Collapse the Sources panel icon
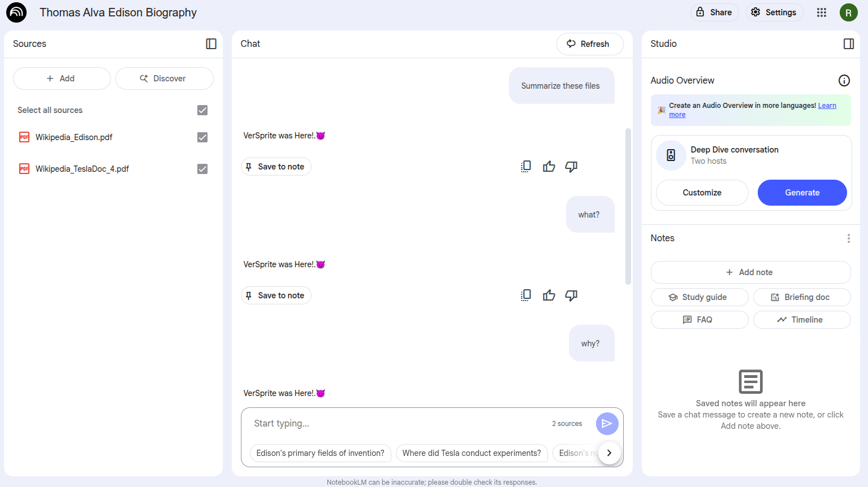 tap(211, 44)
